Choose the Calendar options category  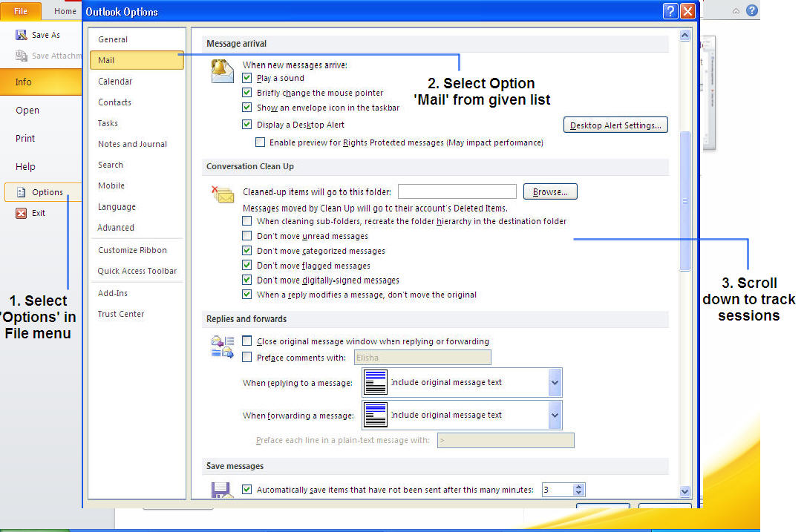pos(137,82)
